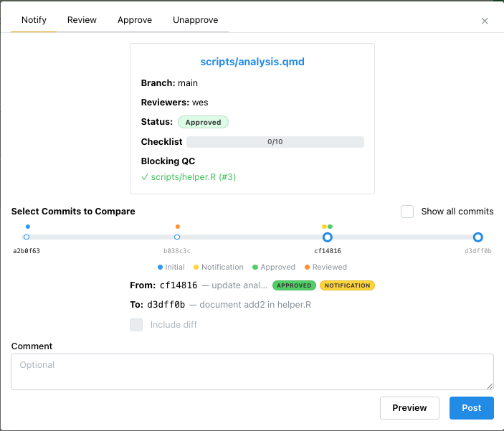Focus the Comment text field

click(252, 371)
